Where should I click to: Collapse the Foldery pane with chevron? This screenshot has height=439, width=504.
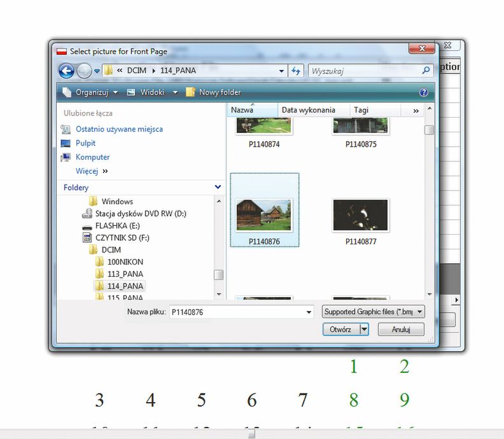coord(218,187)
